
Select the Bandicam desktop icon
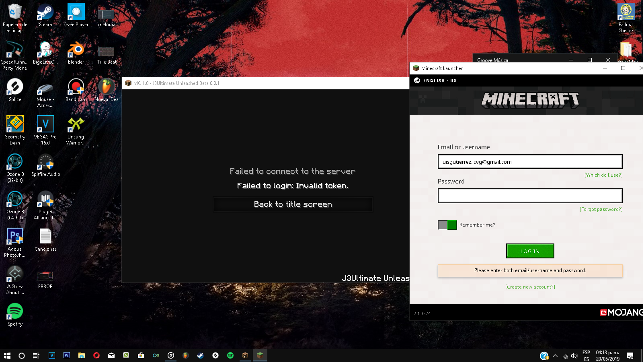(76, 90)
